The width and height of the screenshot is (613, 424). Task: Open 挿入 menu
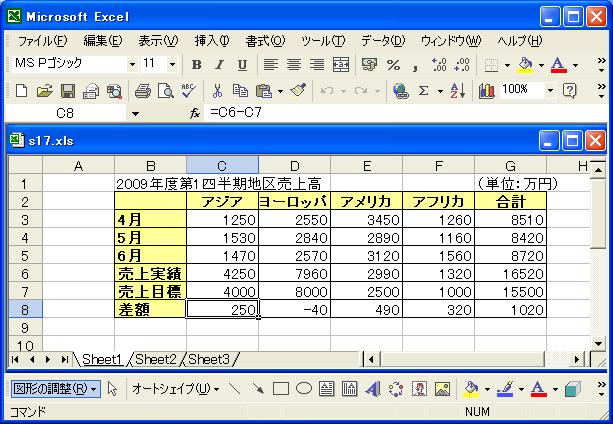pos(212,41)
